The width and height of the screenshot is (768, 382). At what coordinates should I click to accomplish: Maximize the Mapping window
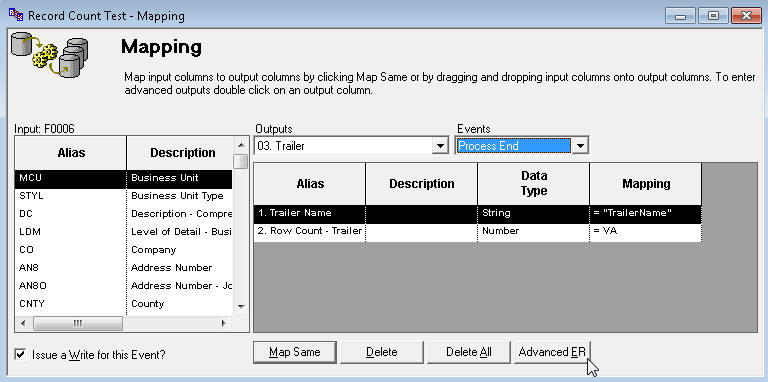point(713,16)
